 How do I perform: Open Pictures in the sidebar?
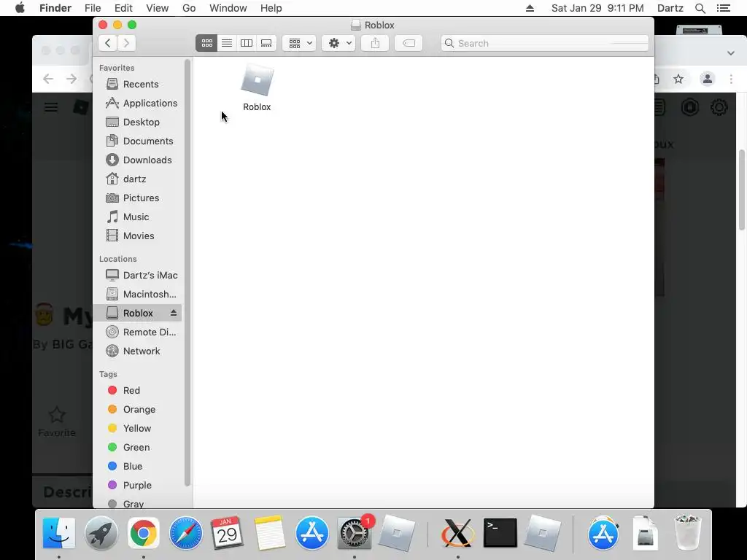(137, 198)
